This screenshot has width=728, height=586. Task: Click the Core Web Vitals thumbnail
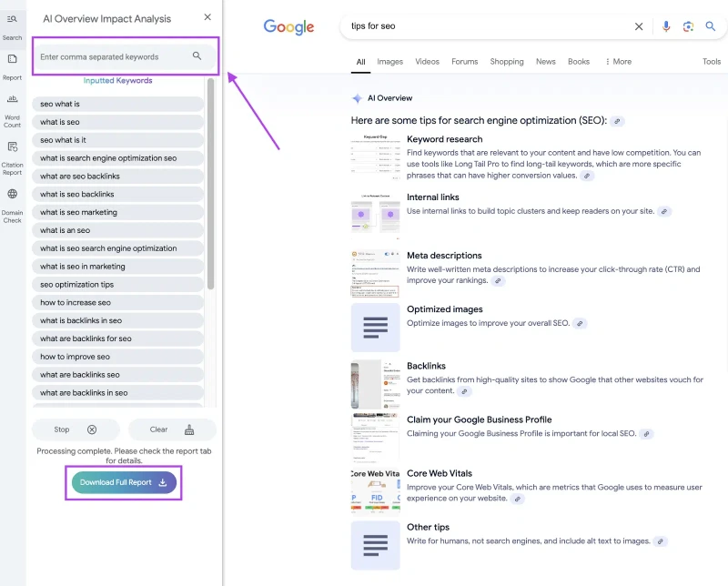click(376, 491)
